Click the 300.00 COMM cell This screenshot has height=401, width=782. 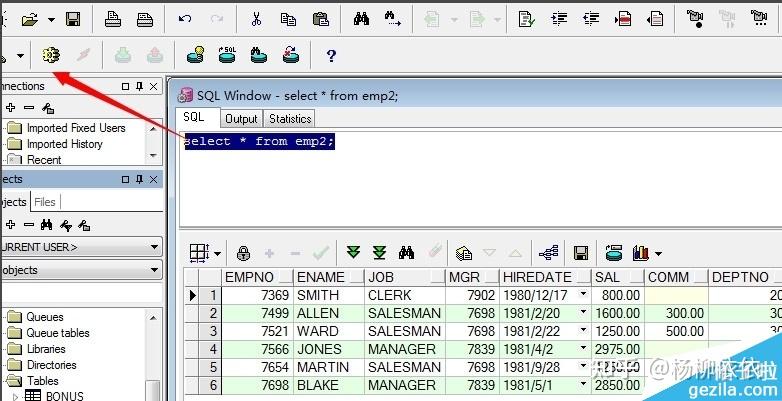(x=676, y=313)
